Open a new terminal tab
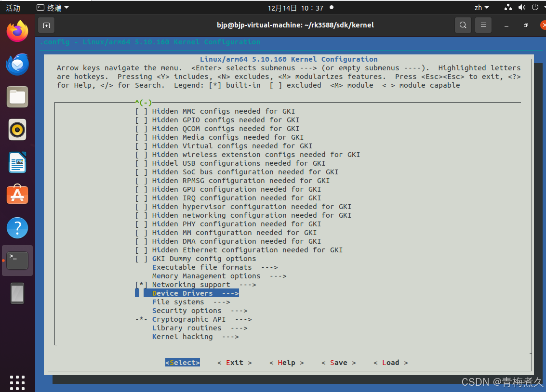546x392 pixels. pos(46,25)
